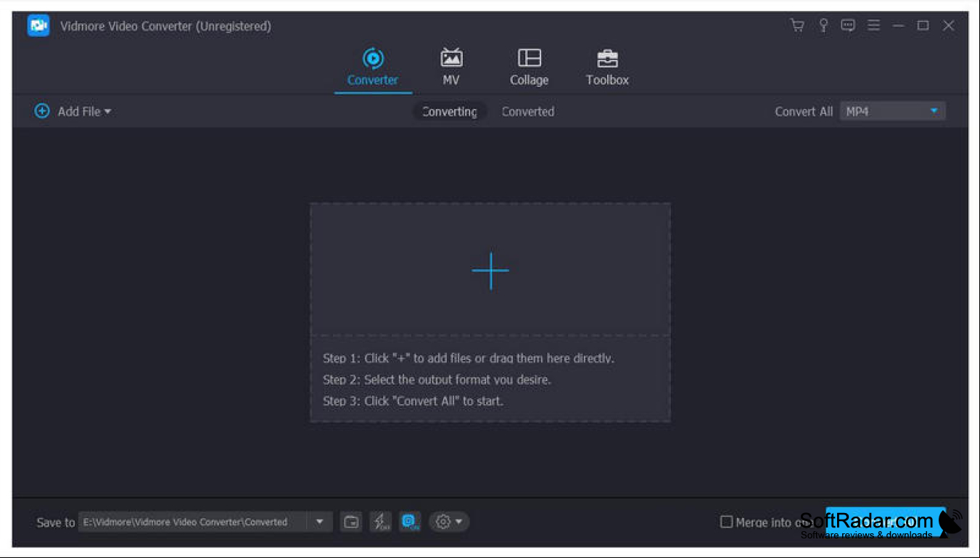Click the Save to path field
This screenshot has height=558, width=980.
coord(193,522)
